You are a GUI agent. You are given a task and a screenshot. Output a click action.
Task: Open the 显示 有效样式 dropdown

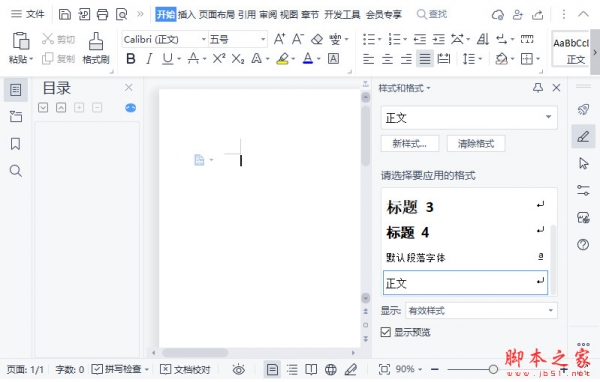(551, 310)
